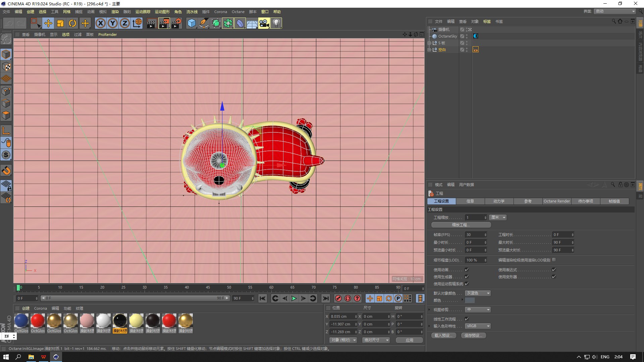The image size is (644, 362).
Task: Toggle 线性工作流程 checkbox
Action: coord(467,319)
